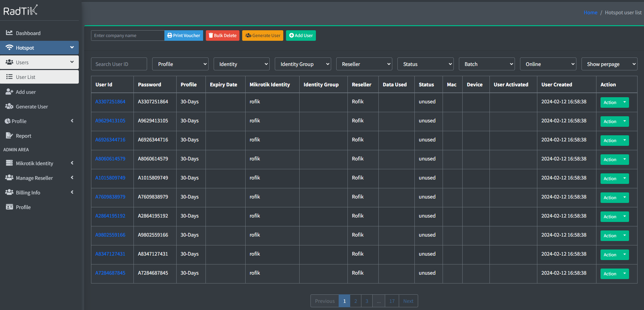The width and height of the screenshot is (644, 310).
Task: Click the Billing Info people icon
Action: 10,192
